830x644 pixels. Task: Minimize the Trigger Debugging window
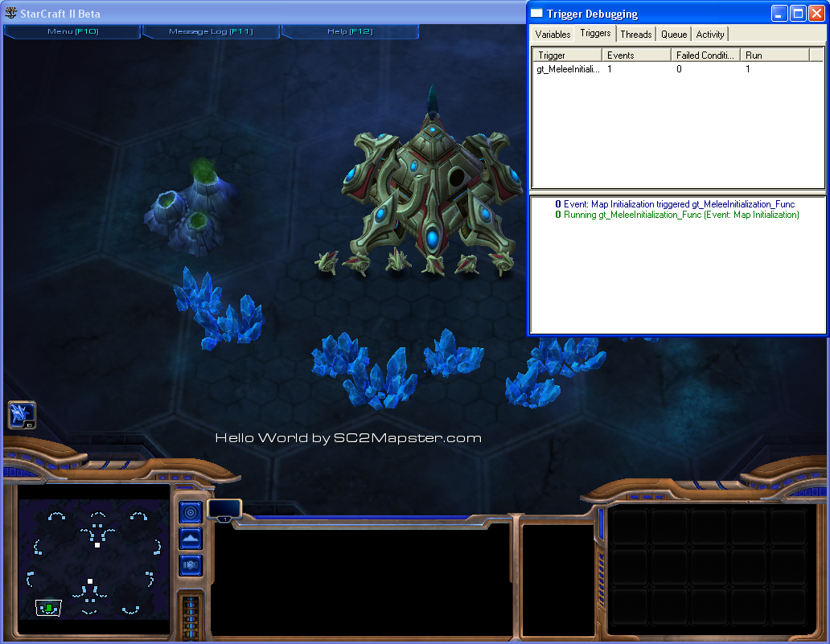pyautogui.click(x=779, y=13)
